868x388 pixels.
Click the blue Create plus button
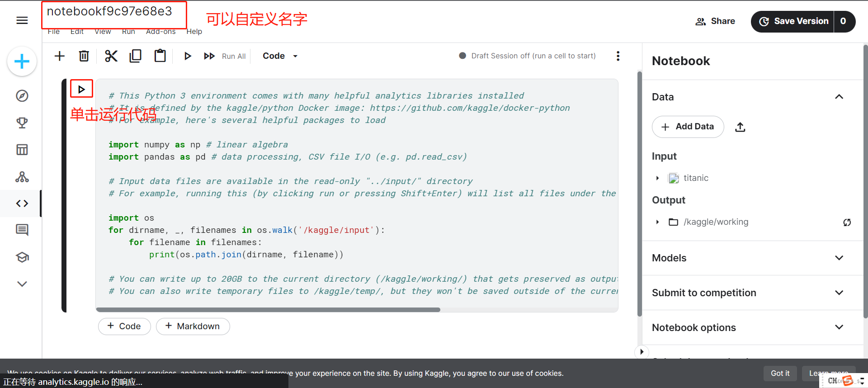tap(22, 62)
